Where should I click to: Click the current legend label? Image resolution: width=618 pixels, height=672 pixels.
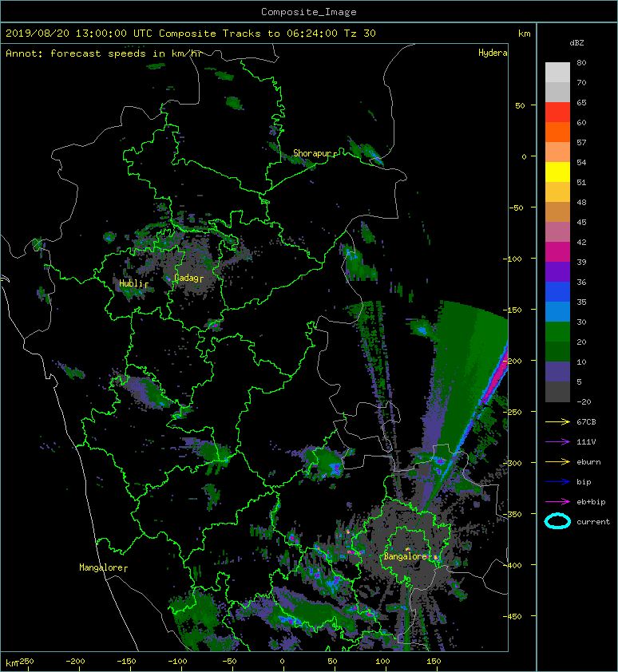pos(593,522)
